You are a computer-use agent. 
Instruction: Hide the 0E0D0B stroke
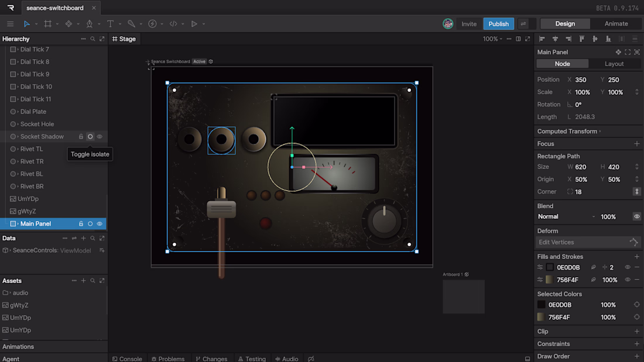click(x=628, y=268)
